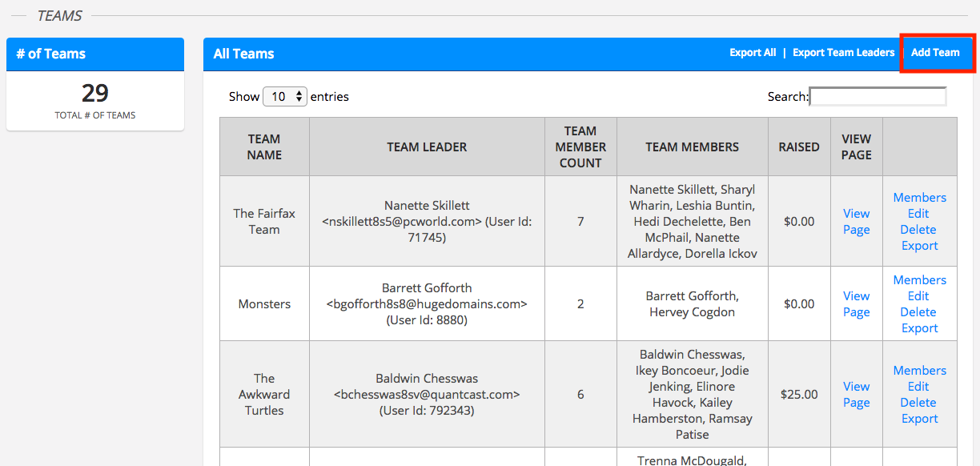980x466 pixels.
Task: Click the $0.00 raised for Fairfax Team
Action: click(x=799, y=222)
